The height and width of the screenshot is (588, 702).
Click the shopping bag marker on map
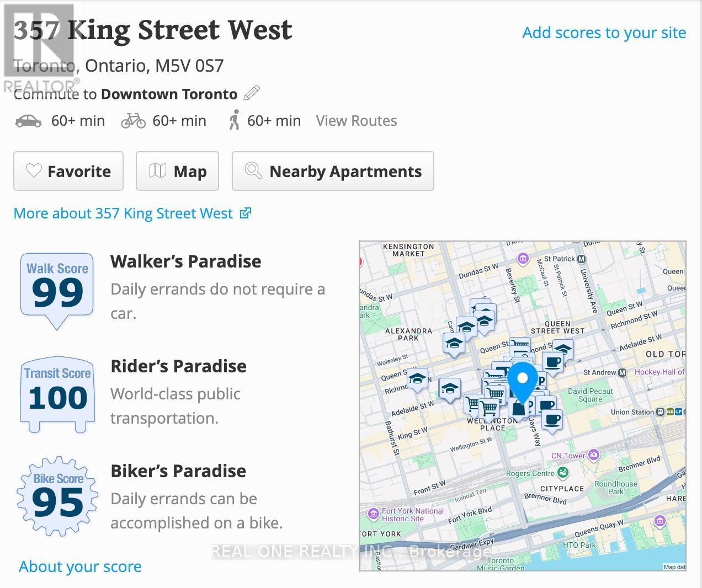(x=517, y=409)
